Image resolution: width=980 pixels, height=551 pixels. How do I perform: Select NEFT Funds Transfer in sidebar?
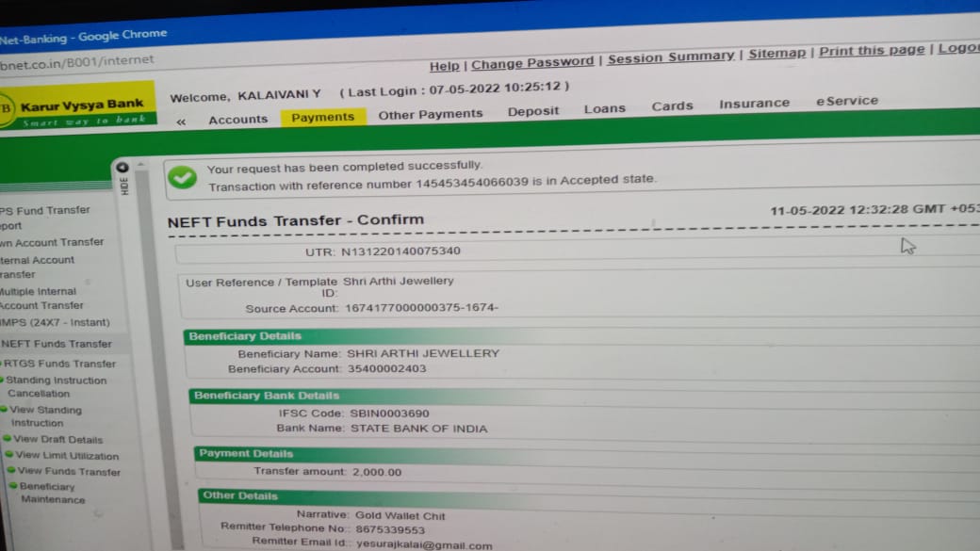(x=57, y=344)
